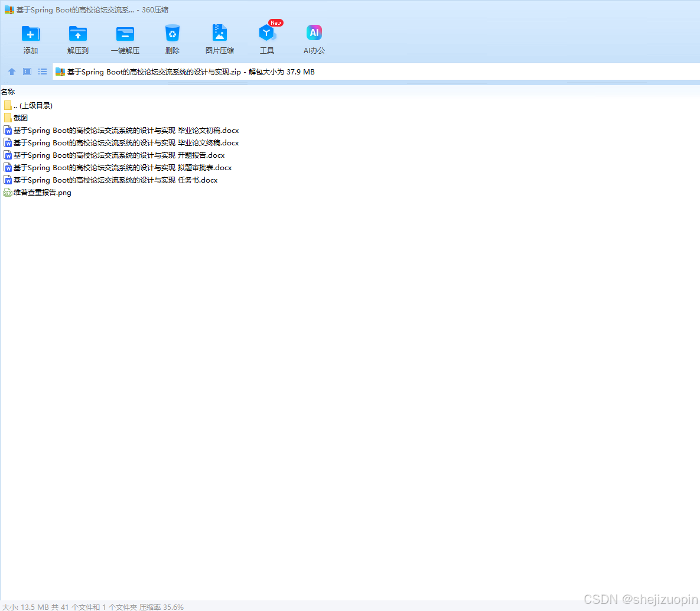Go up one level with the up arrow
Screen dimensions: 700x611
(x=12, y=71)
